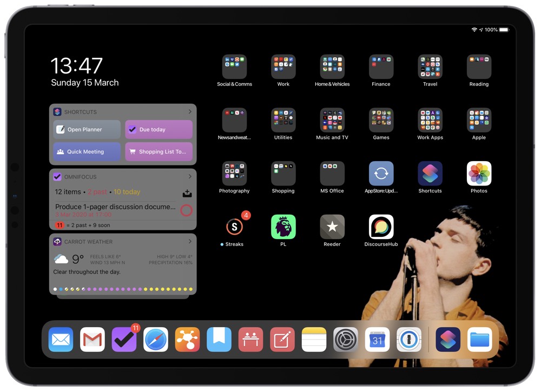The width and height of the screenshot is (541, 392).
Task: Tap "Clear throughout the day." forecast text
Action: [87, 271]
